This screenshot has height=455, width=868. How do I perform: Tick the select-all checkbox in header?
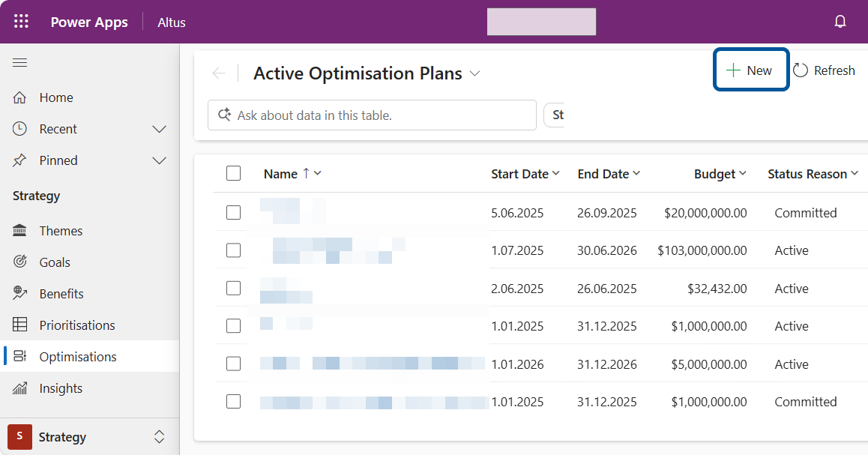(234, 174)
